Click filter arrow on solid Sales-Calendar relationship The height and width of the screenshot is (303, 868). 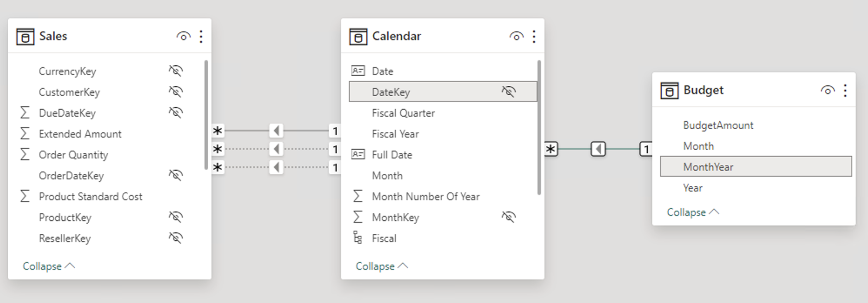pyautogui.click(x=276, y=130)
